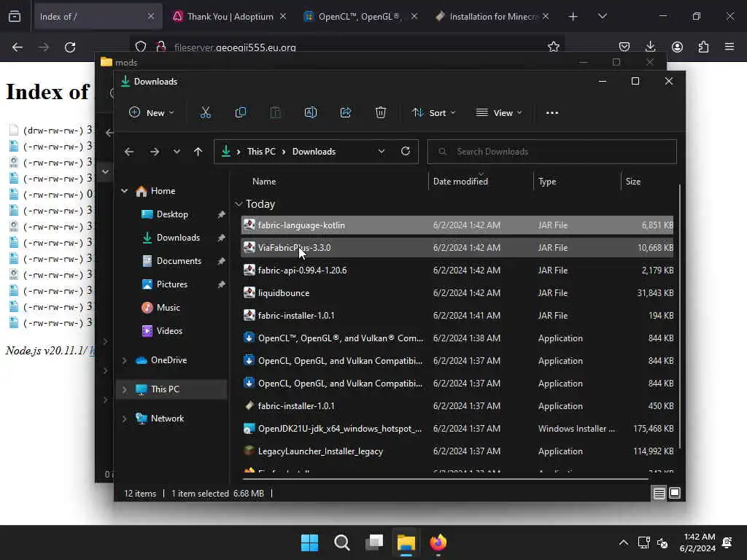Open a new Firefox tab

tap(573, 17)
